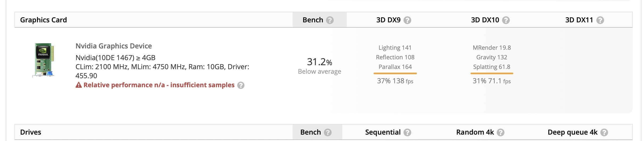Click the 3D DX9 column heading

[x=388, y=20]
